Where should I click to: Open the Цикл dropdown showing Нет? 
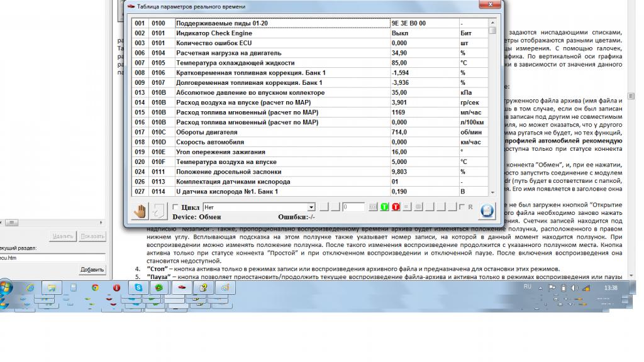click(311, 207)
